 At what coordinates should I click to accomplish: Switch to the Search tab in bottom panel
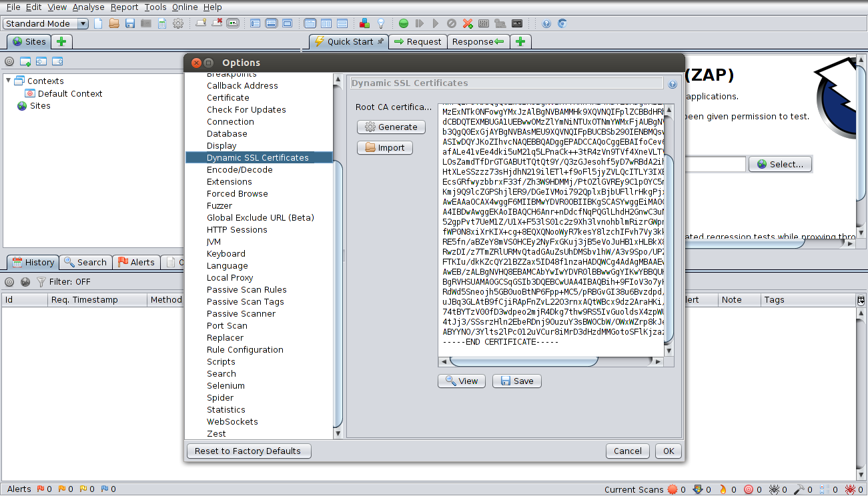point(85,262)
